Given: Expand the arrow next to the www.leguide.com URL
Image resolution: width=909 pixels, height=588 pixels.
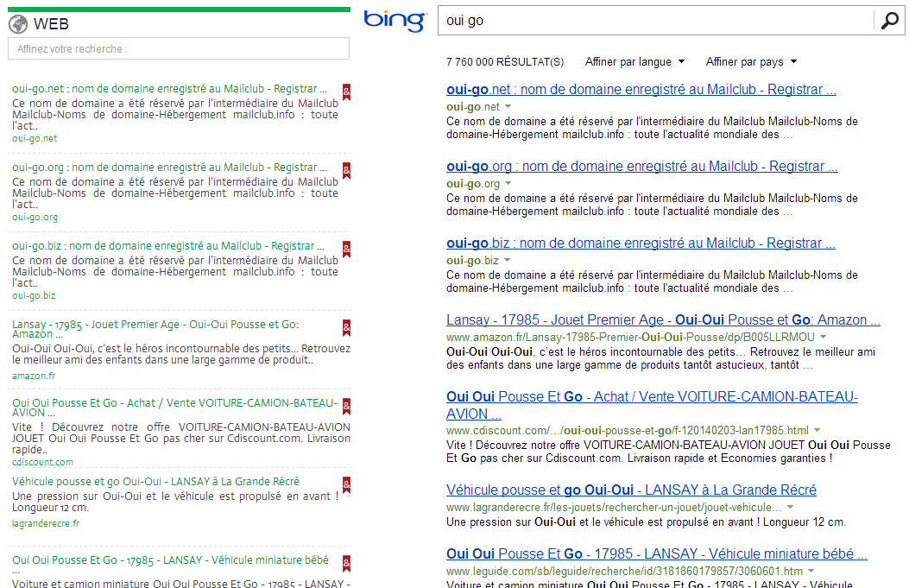Looking at the screenshot, I should (x=811, y=572).
